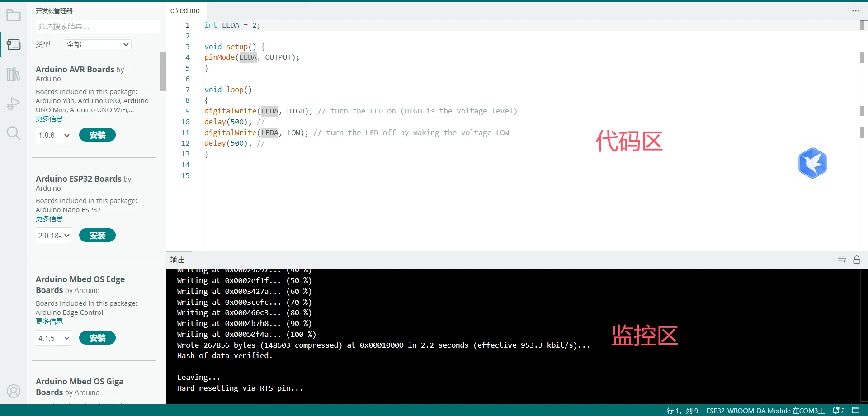This screenshot has width=868, height=416.
Task: Open the Search magnifier sidebar icon
Action: pos(14,133)
